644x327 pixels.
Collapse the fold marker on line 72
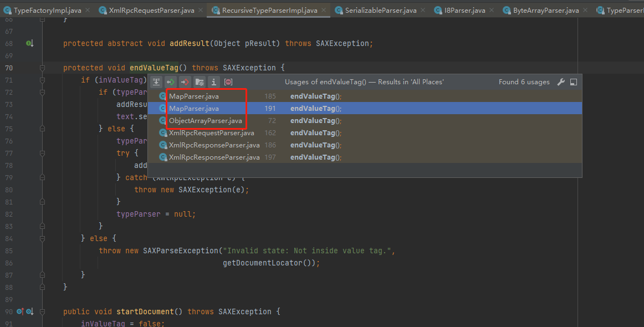tap(42, 92)
